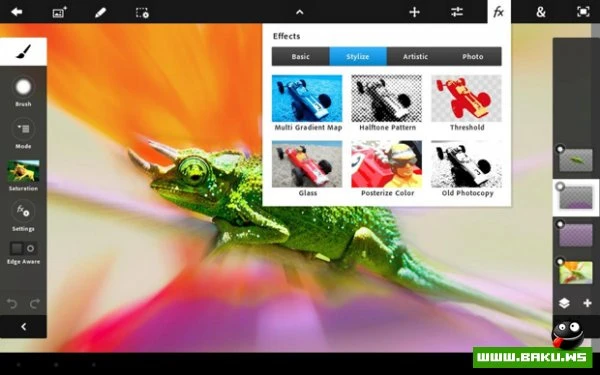Open Brush size option
The image size is (600, 375).
(23, 91)
